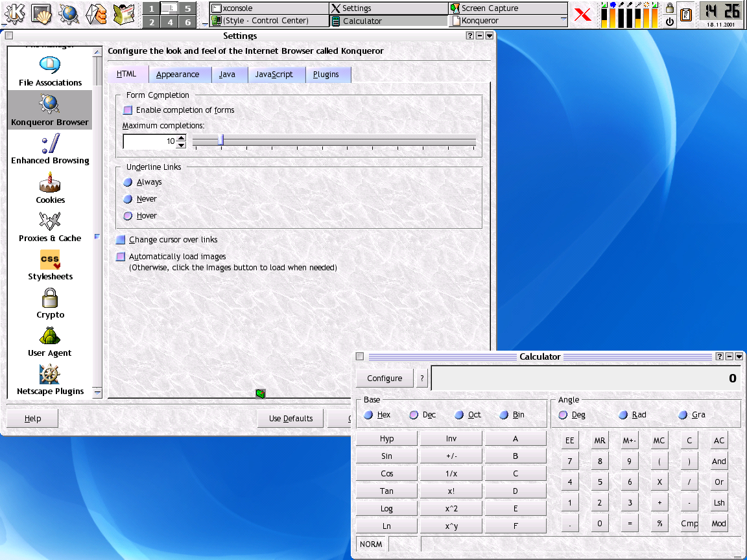This screenshot has height=560, width=747.
Task: Open the KDE K menu launcher
Action: tap(14, 14)
